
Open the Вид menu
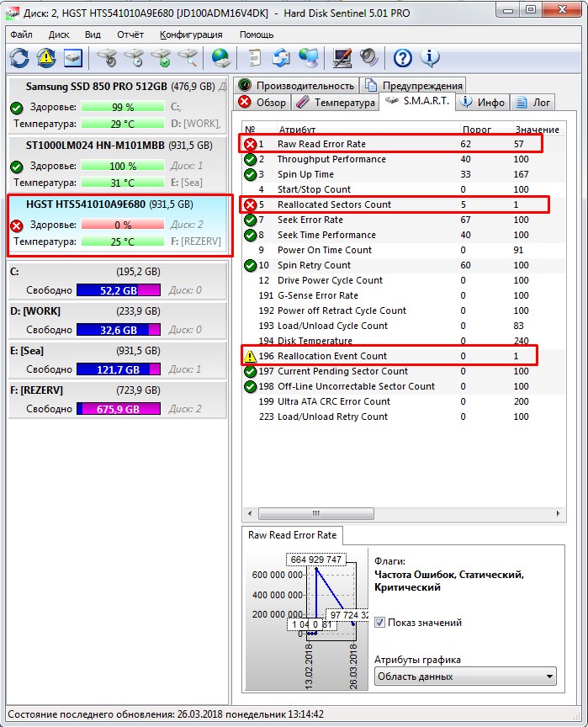(x=93, y=34)
